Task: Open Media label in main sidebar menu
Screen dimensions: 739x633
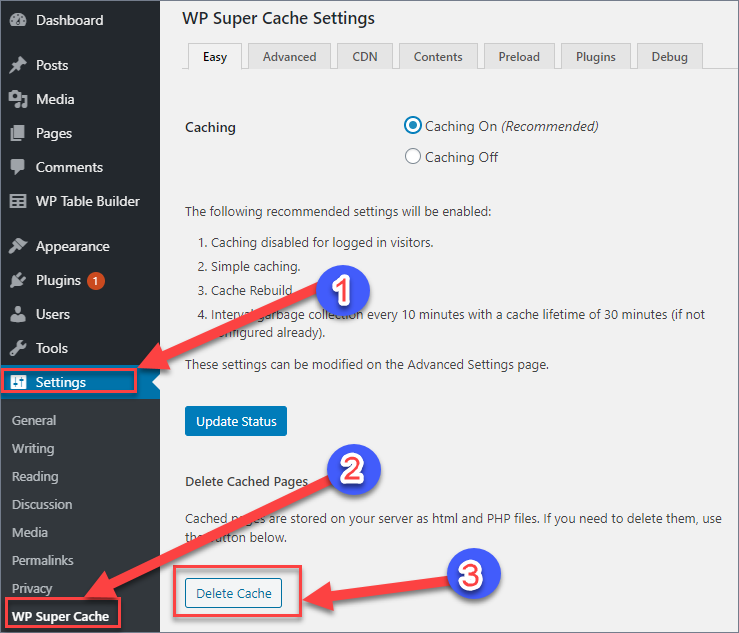Action: tap(55, 99)
